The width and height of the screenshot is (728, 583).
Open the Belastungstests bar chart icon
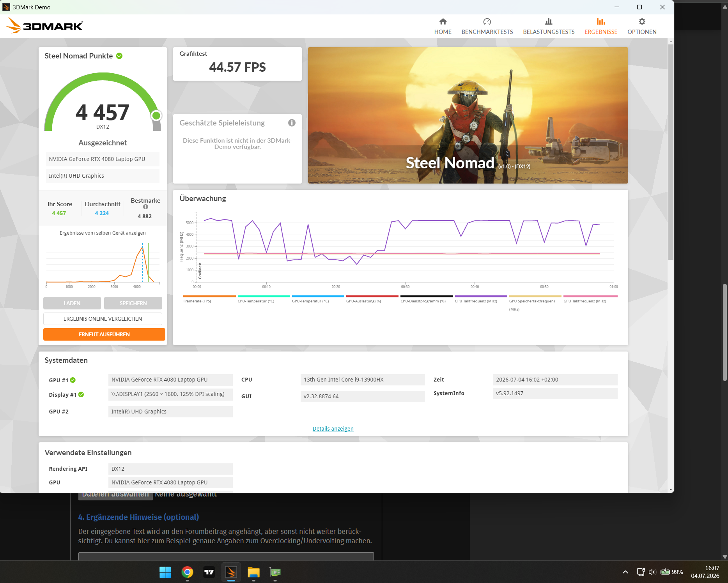(x=549, y=21)
